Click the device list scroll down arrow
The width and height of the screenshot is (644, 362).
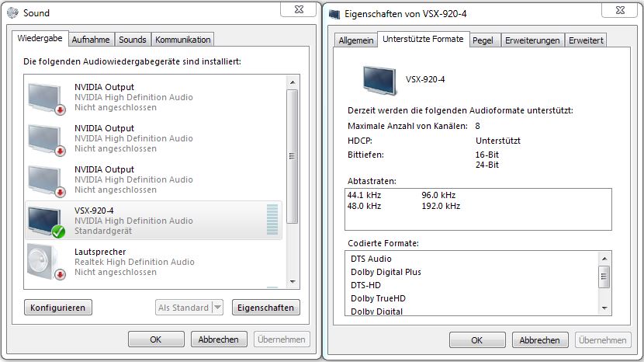click(293, 282)
